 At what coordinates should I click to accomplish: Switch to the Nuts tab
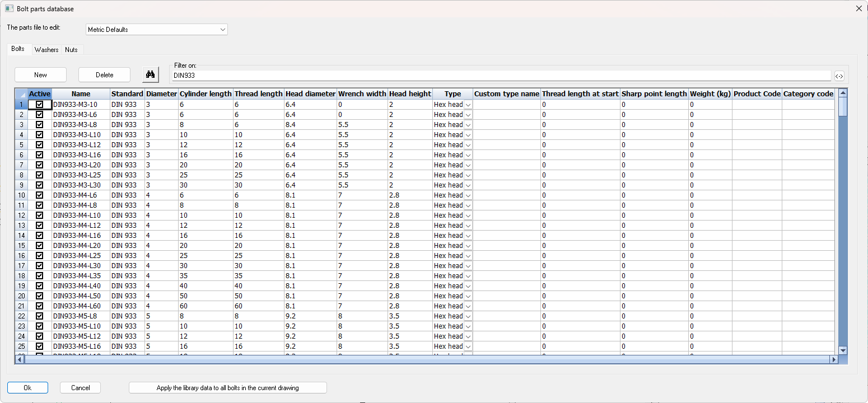pyautogui.click(x=71, y=50)
